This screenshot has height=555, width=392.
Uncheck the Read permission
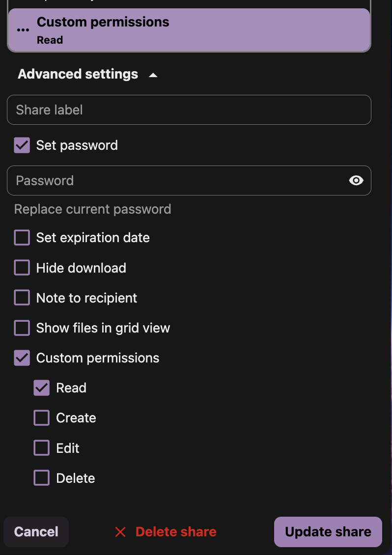point(42,388)
